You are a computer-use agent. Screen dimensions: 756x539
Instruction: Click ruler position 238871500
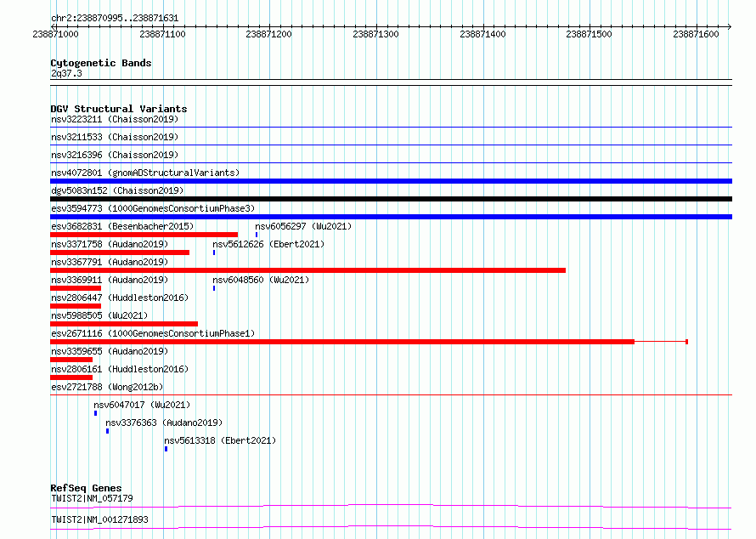[589, 34]
